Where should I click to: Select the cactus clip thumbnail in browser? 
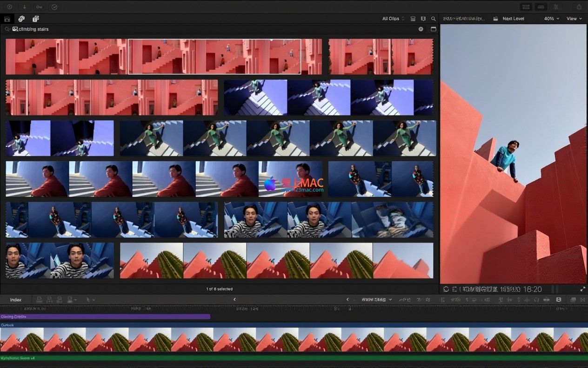[276, 261]
